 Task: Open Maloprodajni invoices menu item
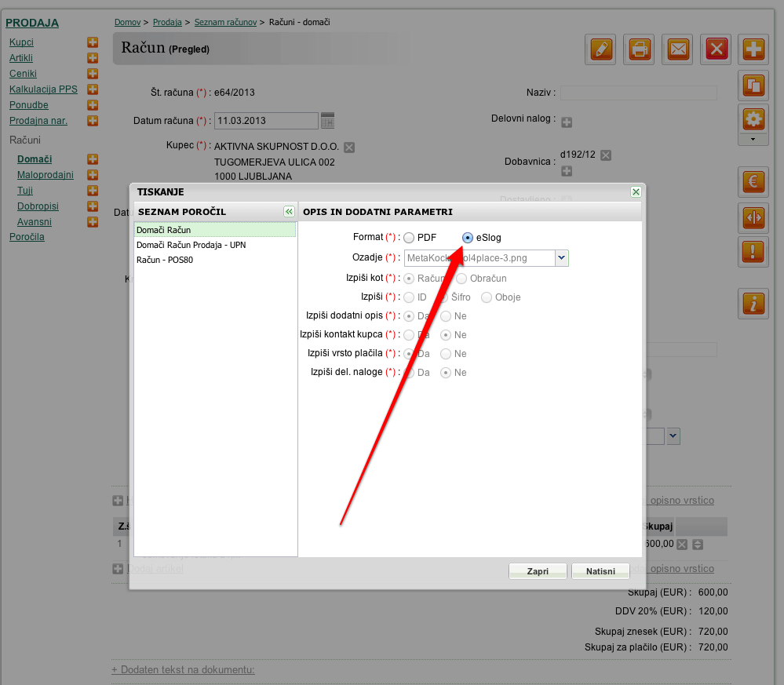pyautogui.click(x=46, y=174)
